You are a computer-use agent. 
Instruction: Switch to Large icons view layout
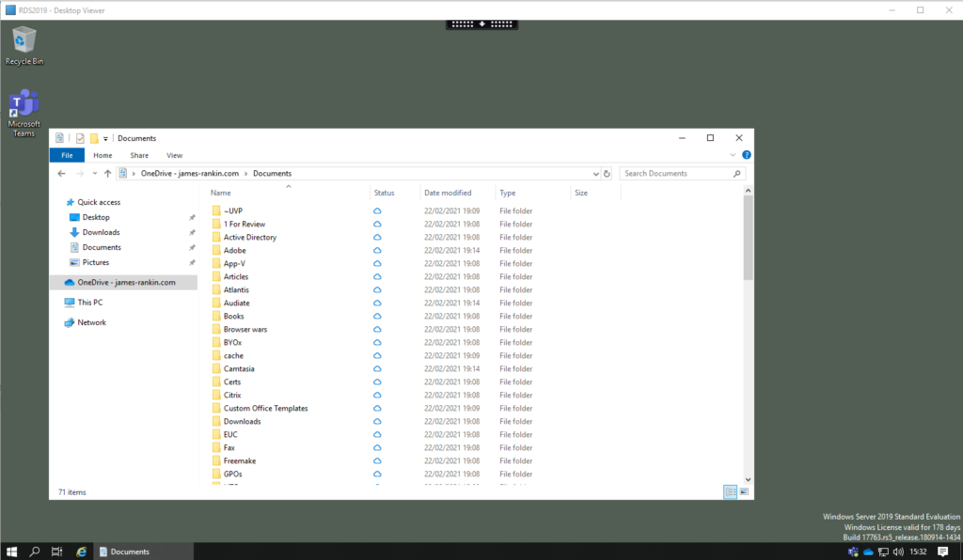point(744,491)
